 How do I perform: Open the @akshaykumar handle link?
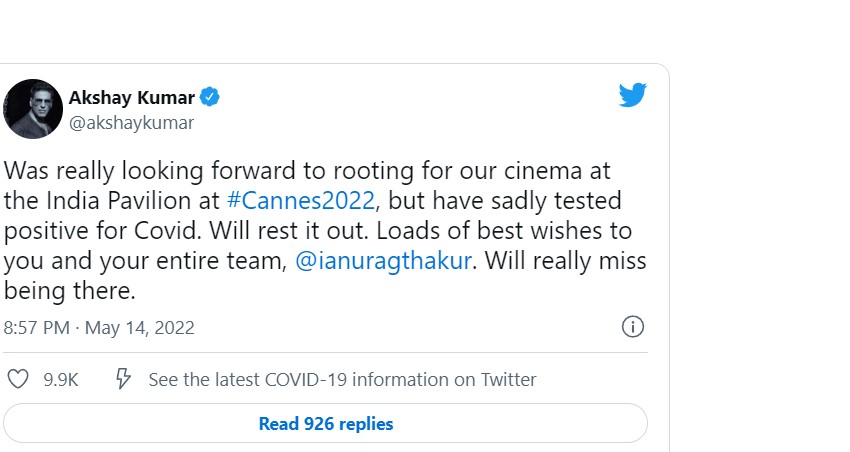131,123
